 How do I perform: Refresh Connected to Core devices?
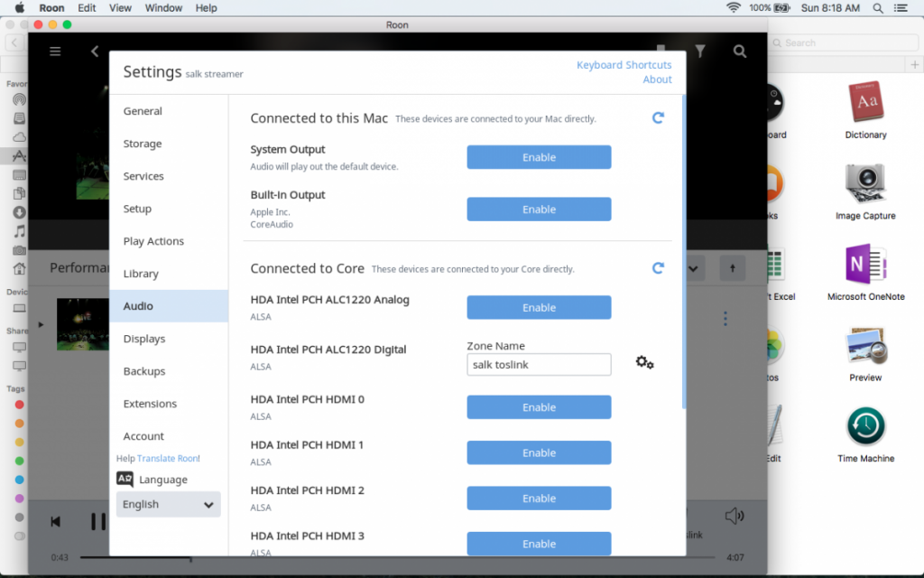658,268
